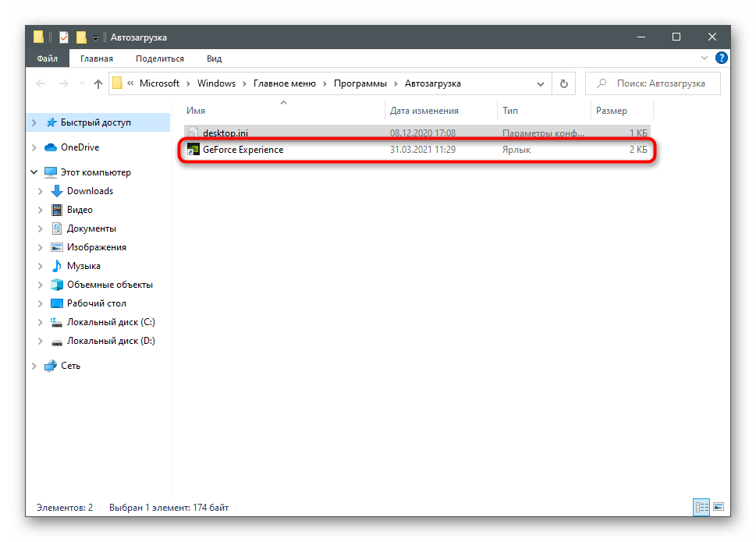Select the desktop.ini file

pyautogui.click(x=225, y=133)
